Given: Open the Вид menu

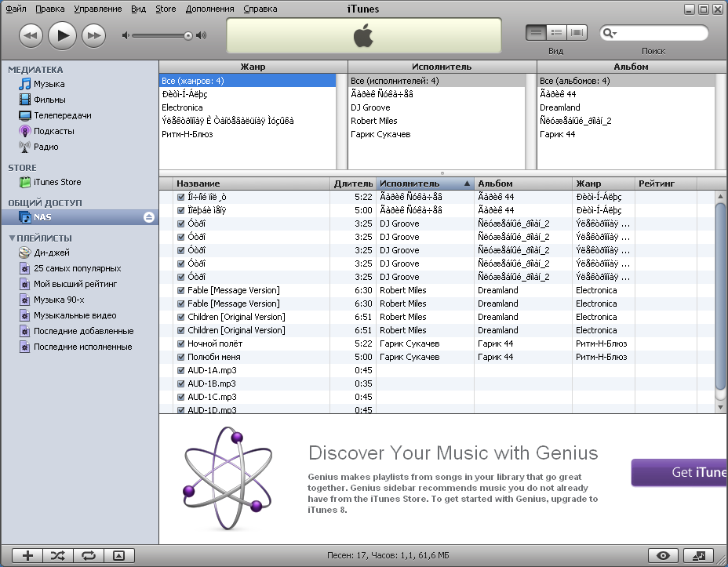Looking at the screenshot, I should tap(138, 9).
